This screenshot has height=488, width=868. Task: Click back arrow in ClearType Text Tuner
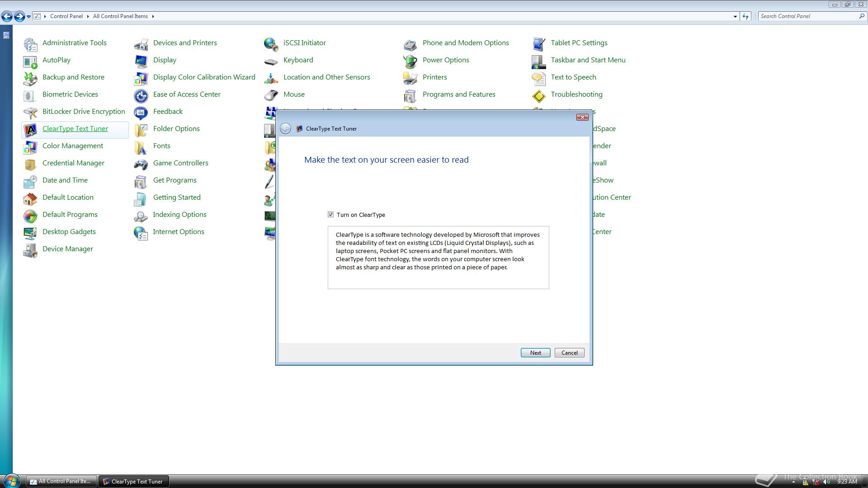(x=285, y=129)
